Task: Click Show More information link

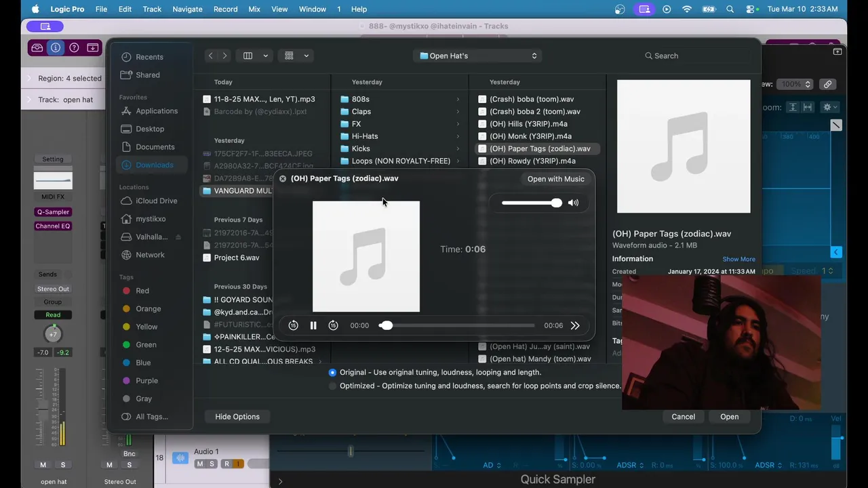Action: pyautogui.click(x=739, y=259)
